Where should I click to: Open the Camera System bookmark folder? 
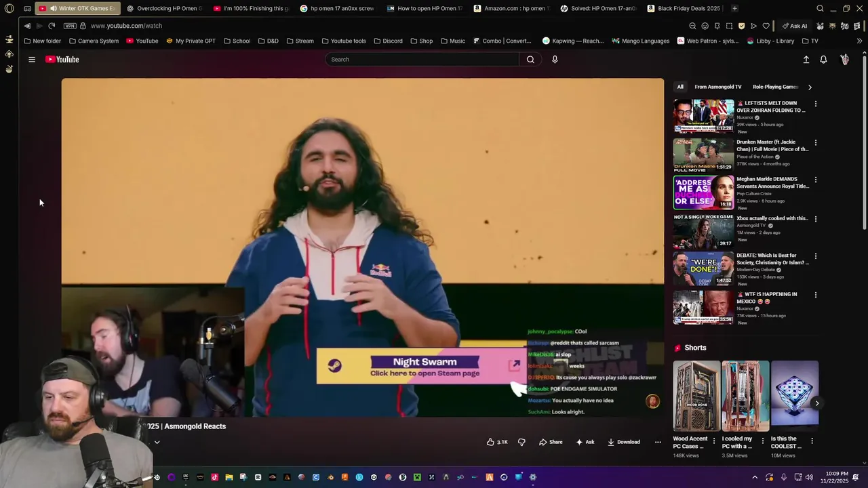pos(94,41)
